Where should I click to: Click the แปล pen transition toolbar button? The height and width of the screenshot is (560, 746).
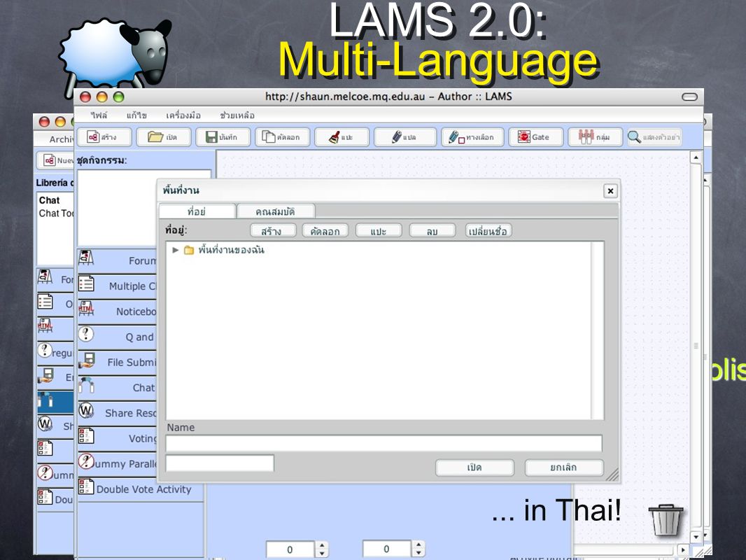pos(405,137)
